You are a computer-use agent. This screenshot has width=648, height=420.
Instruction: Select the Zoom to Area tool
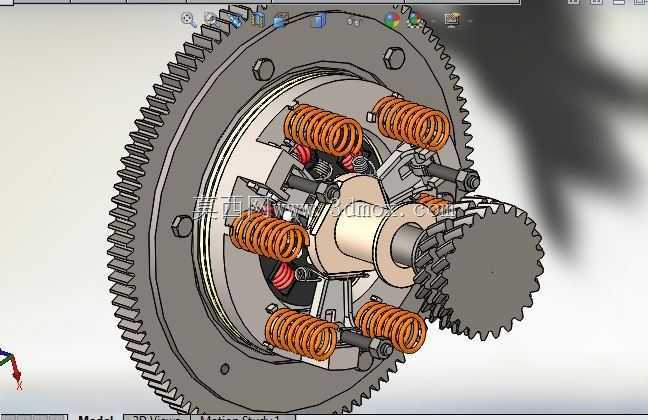211,19
